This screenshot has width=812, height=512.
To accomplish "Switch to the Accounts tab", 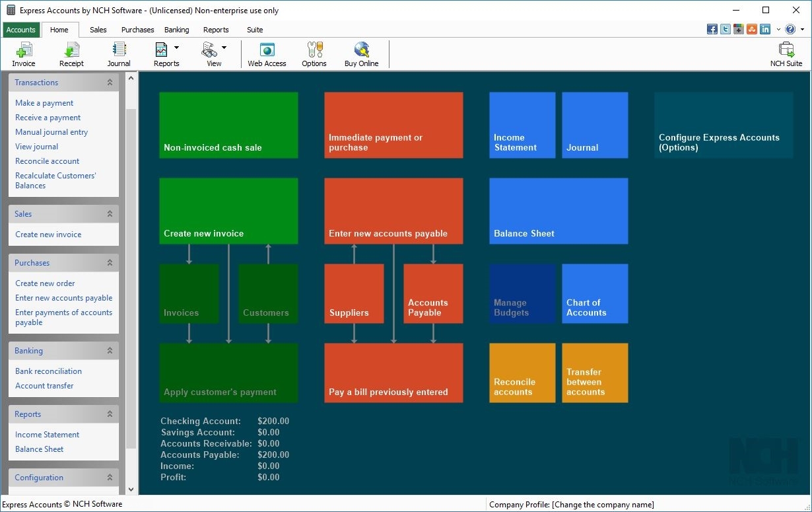I will point(21,29).
